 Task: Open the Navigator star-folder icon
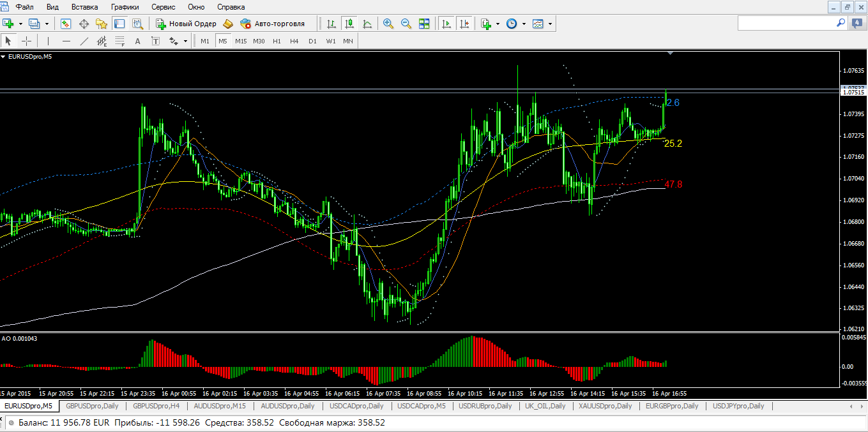pyautogui.click(x=102, y=24)
